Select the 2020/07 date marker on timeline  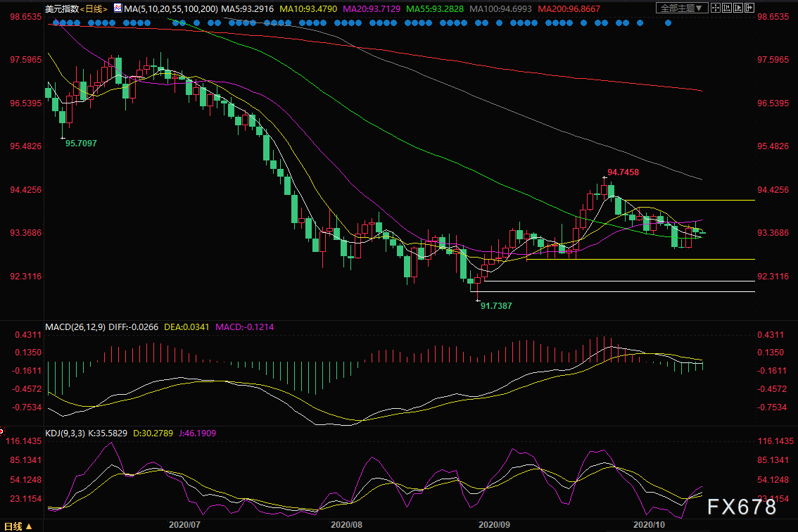[x=184, y=525]
